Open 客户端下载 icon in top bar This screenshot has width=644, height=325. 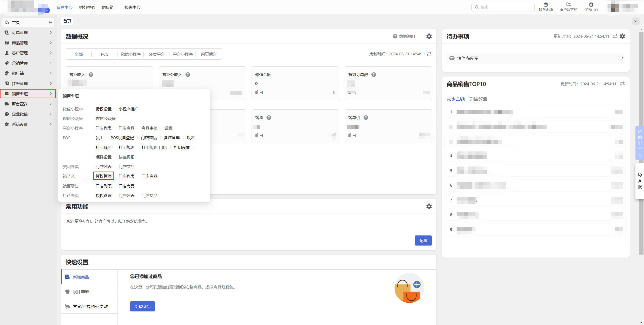[568, 5]
